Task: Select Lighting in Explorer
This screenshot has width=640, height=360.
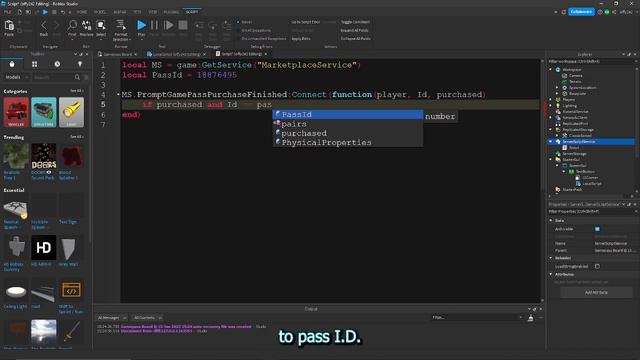Action: [569, 106]
